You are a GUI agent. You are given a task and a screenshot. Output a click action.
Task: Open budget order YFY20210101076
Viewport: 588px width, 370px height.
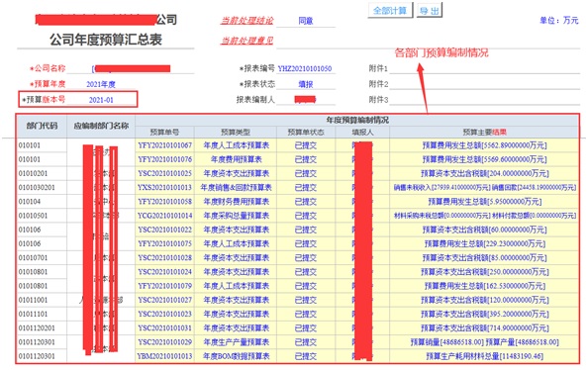coord(164,159)
